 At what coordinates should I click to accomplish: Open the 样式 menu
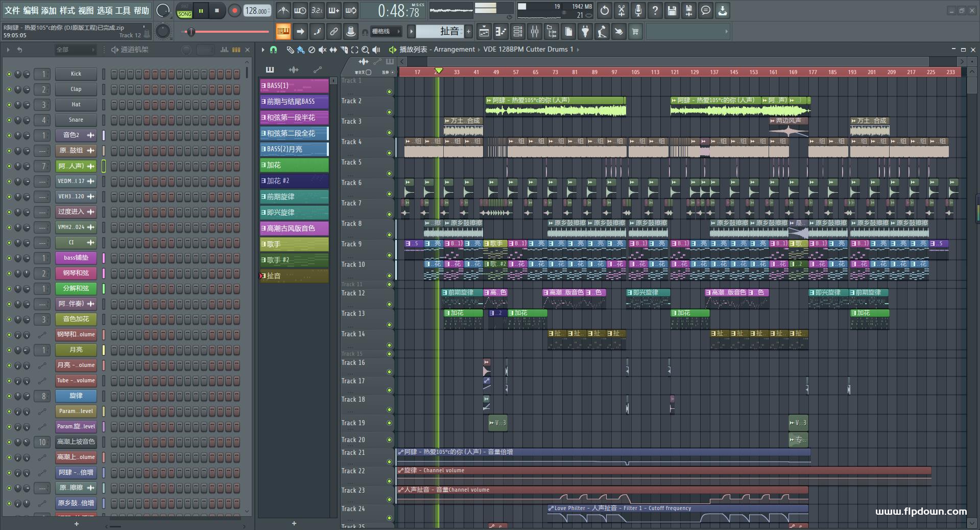point(67,10)
